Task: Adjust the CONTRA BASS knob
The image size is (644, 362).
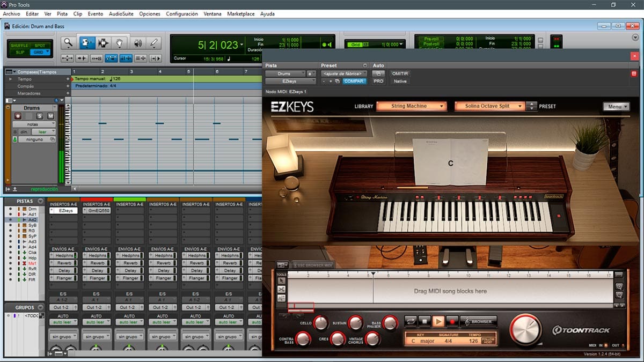Action: tap(303, 339)
